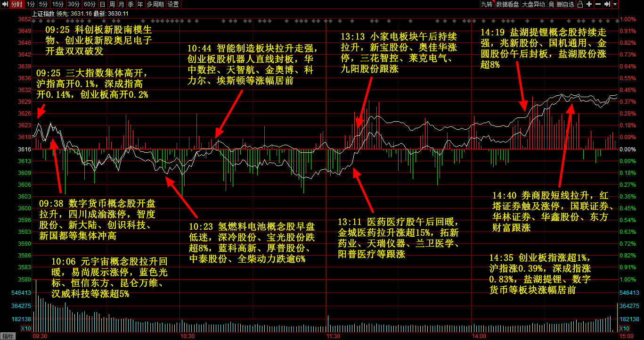Click the 上证指数 index title label
This screenshot has height=340, width=644.
click(43, 14)
